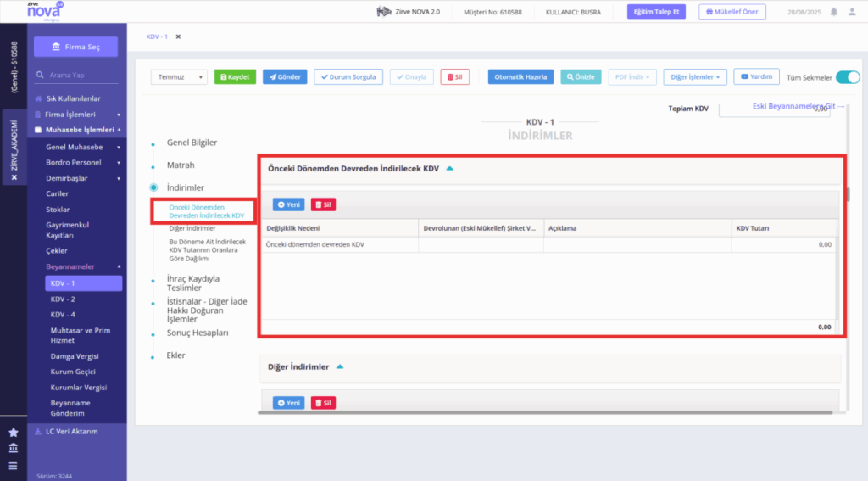Collapse the Önceki Dönemden Devreden İndirilecek KDV section
Image resolution: width=868 pixels, height=481 pixels.
tap(449, 169)
